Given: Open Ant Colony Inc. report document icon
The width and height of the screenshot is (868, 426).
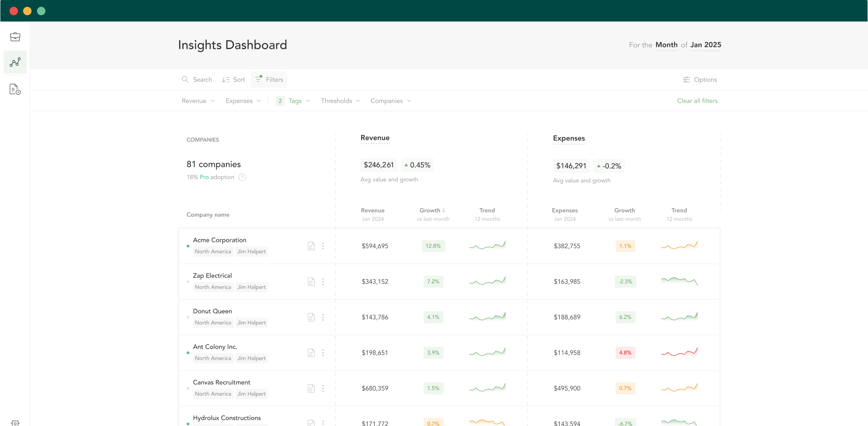Looking at the screenshot, I should pyautogui.click(x=311, y=353).
